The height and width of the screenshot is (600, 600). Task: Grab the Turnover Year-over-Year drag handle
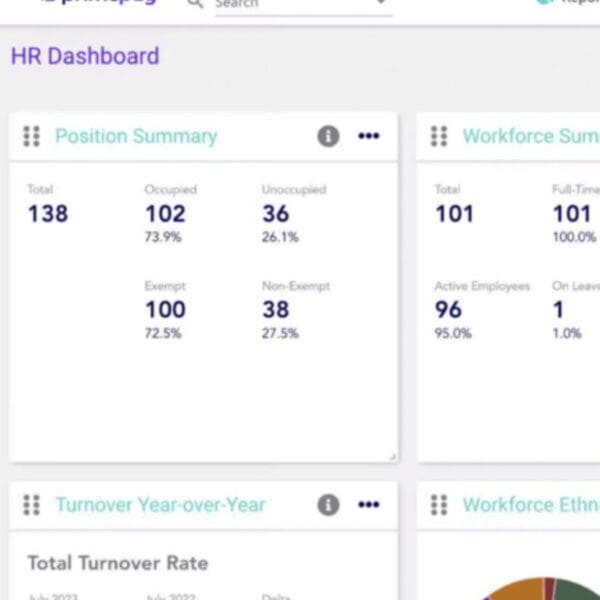pos(31,505)
